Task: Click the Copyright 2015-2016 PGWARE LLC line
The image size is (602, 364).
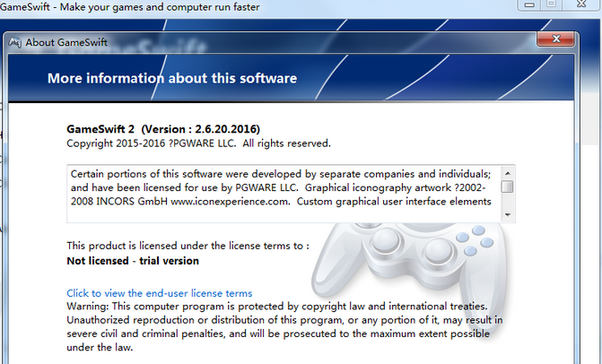Action: coord(198,143)
